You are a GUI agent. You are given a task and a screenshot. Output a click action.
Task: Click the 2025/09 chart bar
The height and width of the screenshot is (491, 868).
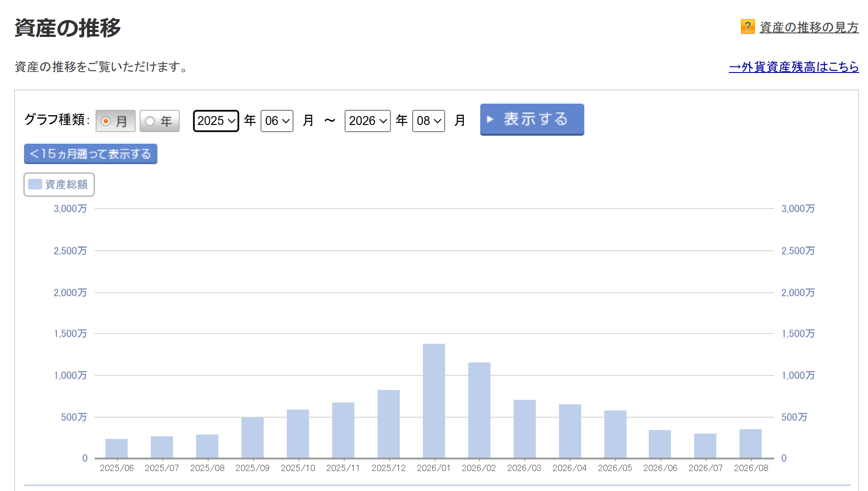[253, 438]
